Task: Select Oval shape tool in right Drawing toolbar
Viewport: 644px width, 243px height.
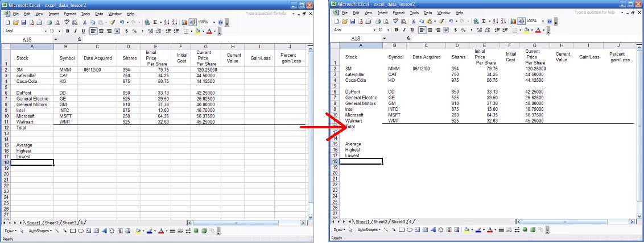Action: 410,230
